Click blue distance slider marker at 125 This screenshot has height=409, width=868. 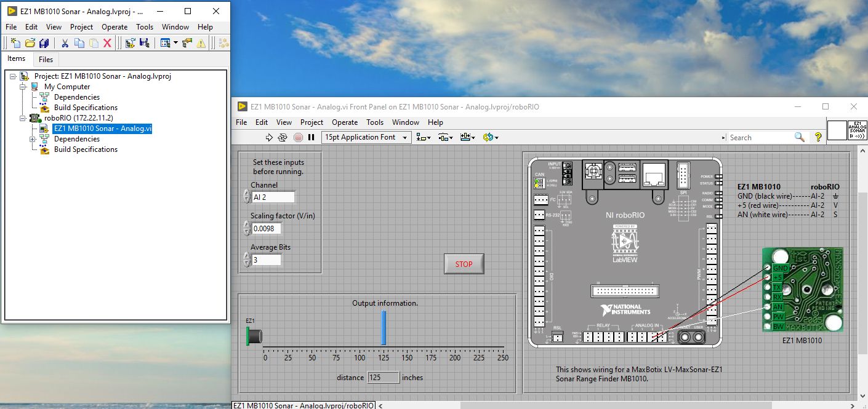384,328
